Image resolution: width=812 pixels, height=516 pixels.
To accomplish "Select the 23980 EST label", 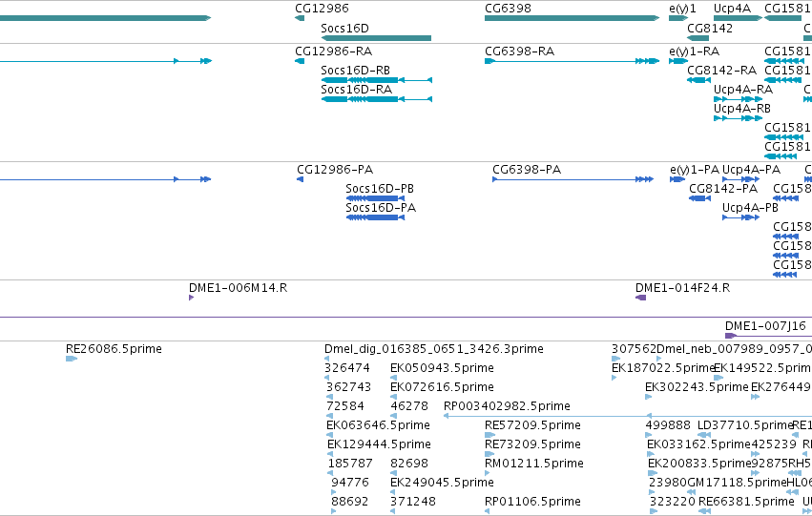I will (668, 483).
